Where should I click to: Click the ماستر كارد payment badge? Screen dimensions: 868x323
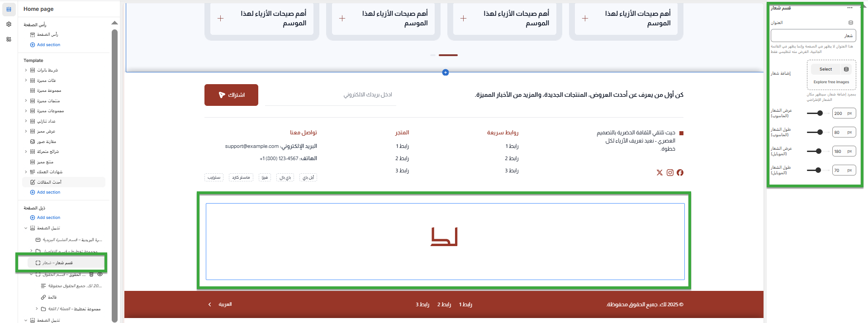coord(241,177)
